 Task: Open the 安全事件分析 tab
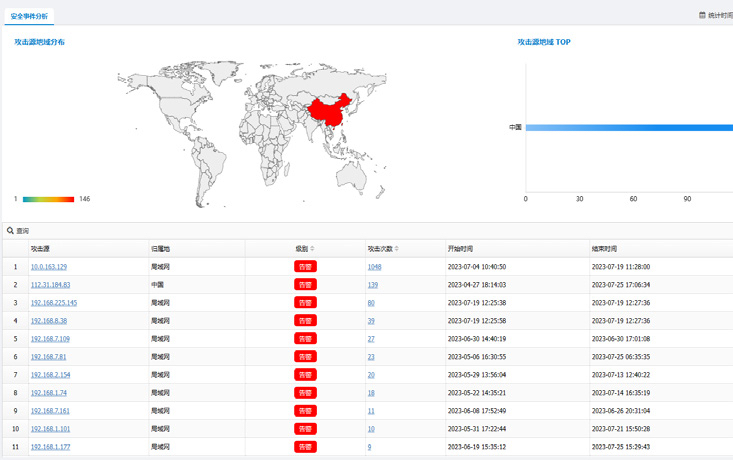tap(29, 16)
